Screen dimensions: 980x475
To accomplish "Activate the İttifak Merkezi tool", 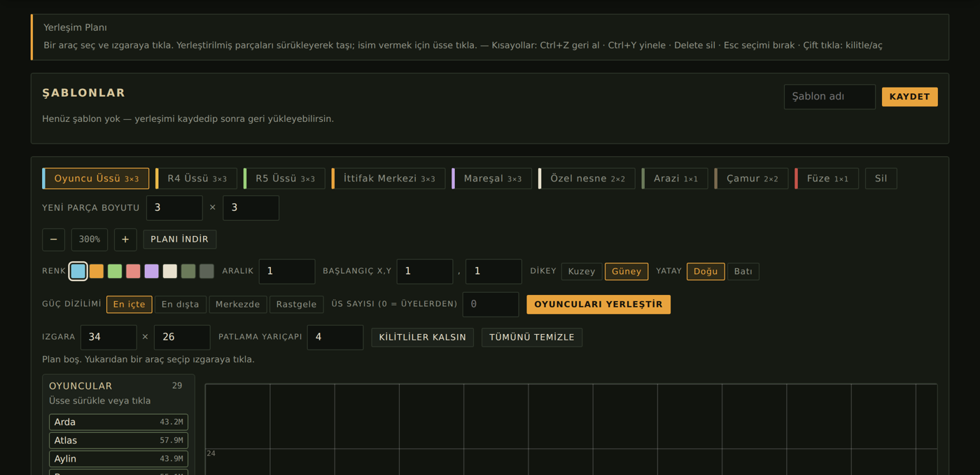I will click(x=388, y=179).
